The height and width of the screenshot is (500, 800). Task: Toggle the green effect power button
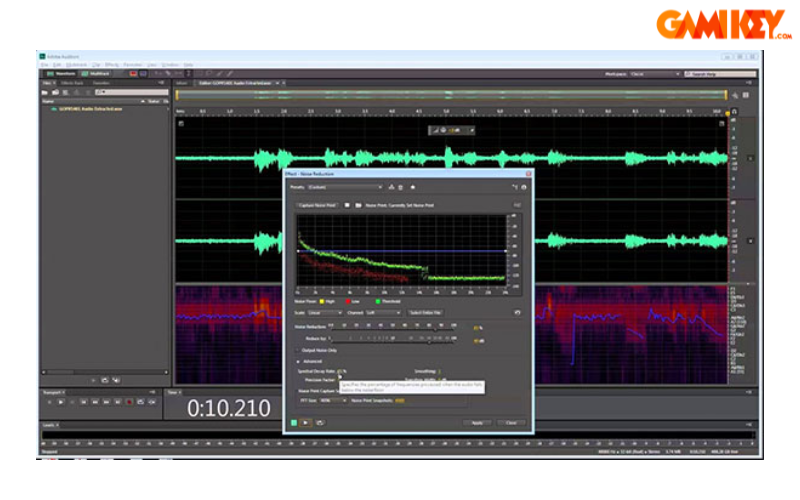click(x=294, y=422)
